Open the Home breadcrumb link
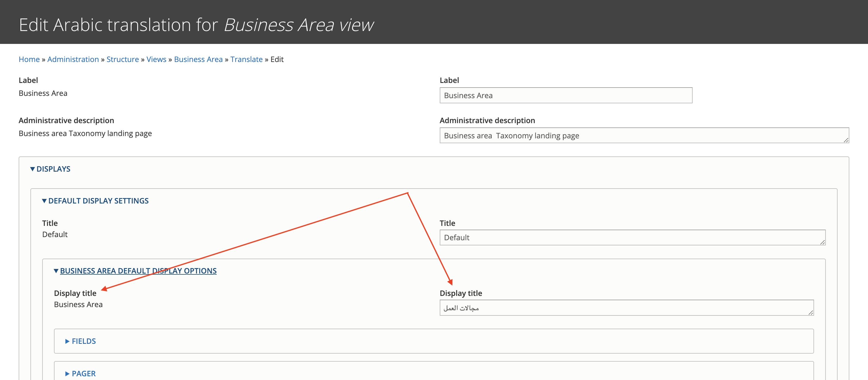 (29, 59)
